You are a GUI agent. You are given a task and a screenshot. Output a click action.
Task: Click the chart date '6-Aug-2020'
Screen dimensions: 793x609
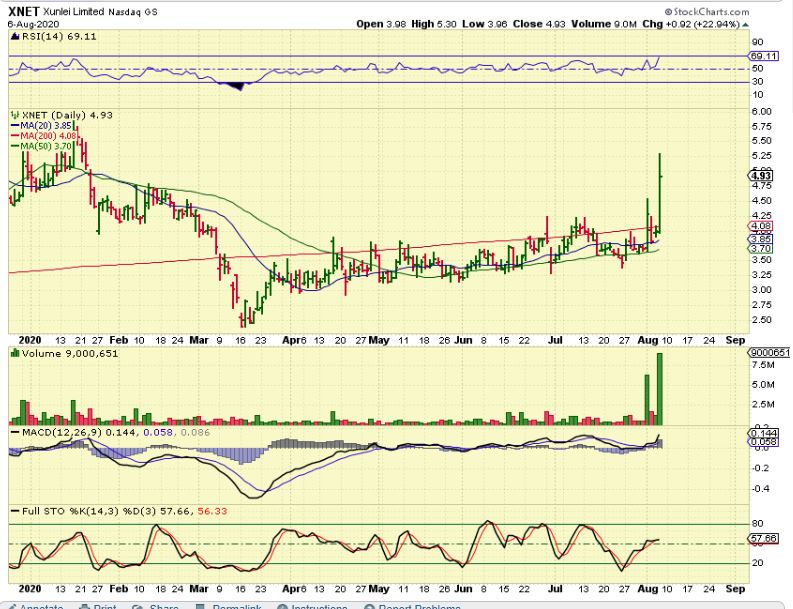[33, 24]
